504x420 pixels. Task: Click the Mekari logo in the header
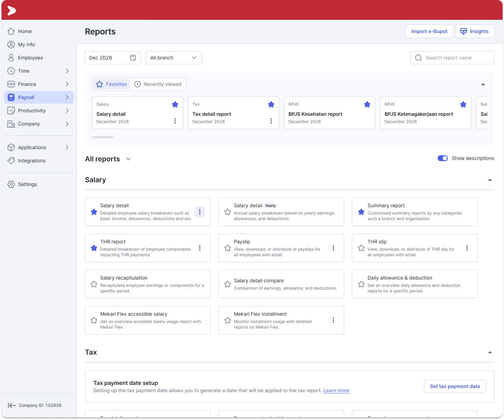click(11, 11)
